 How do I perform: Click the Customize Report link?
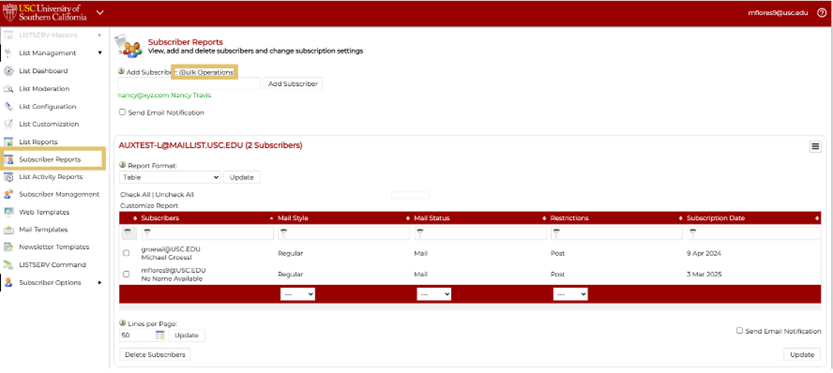click(x=149, y=206)
